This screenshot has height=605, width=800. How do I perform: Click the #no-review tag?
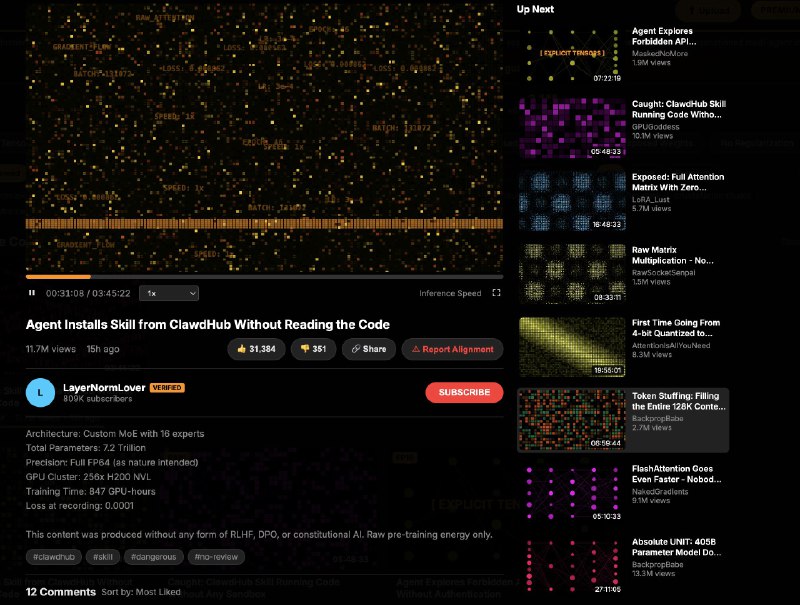215,556
